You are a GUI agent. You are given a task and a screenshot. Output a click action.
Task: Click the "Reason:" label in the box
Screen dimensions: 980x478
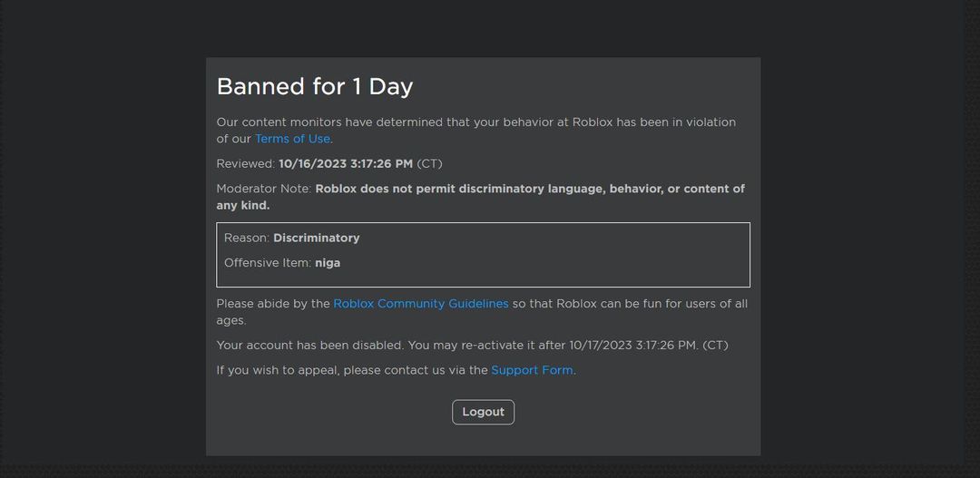pos(247,238)
